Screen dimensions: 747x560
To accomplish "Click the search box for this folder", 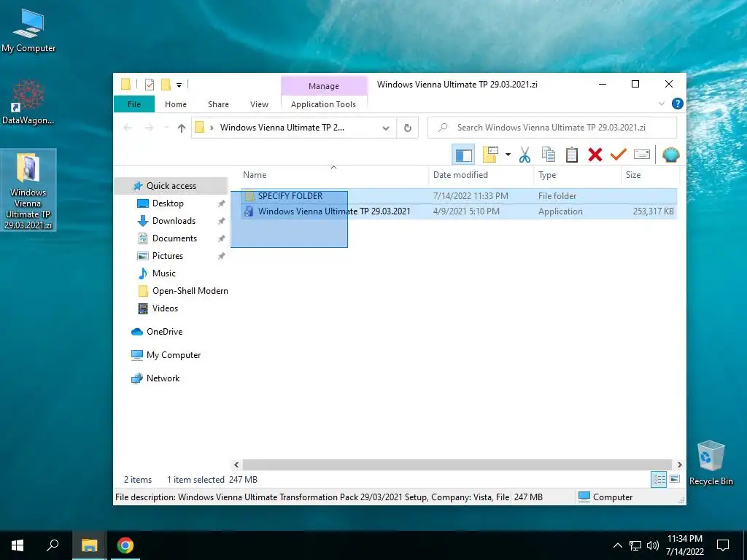I will [x=552, y=128].
